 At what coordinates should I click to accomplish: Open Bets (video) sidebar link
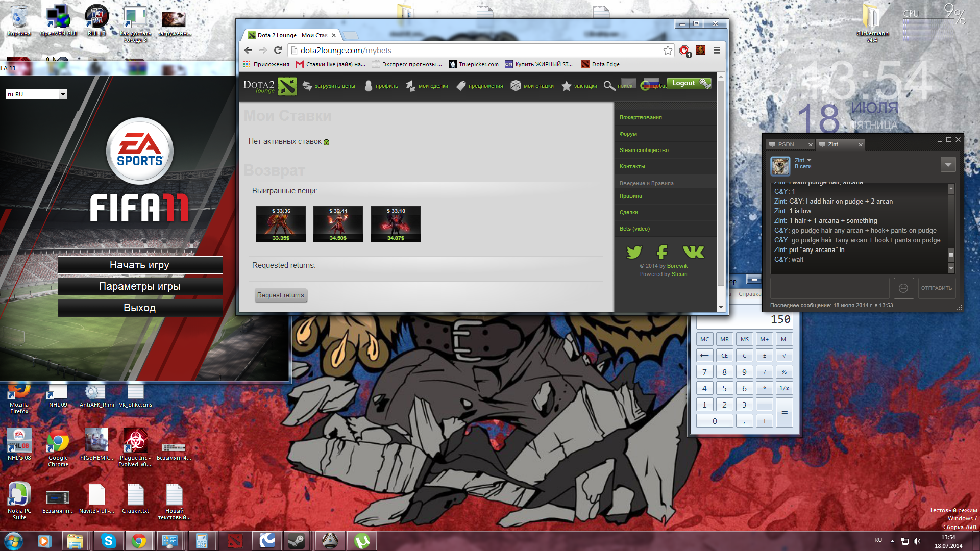[634, 229]
